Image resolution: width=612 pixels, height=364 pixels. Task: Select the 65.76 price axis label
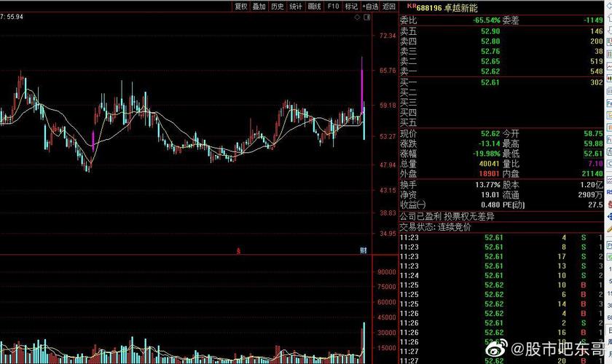[x=388, y=71]
